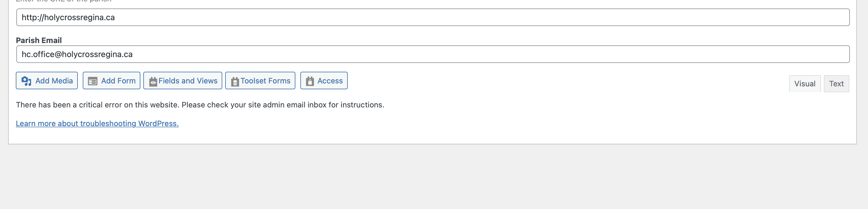Open the Fields and Views shortcode menu
The image size is (868, 209).
(182, 80)
